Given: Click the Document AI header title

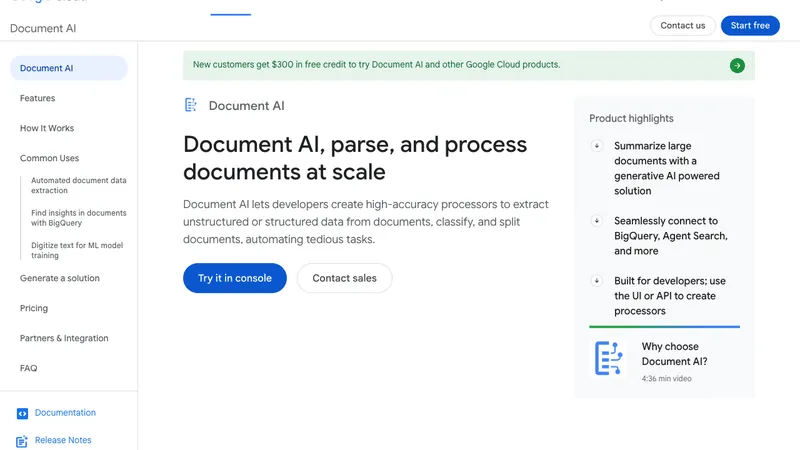Looking at the screenshot, I should 43,29.
